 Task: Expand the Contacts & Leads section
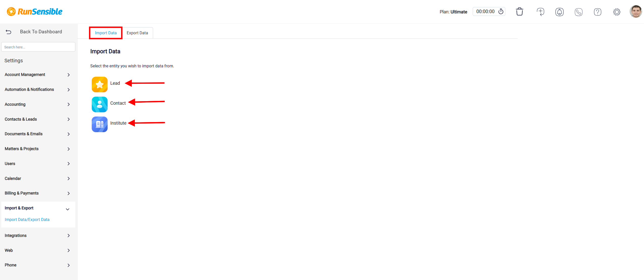click(37, 119)
